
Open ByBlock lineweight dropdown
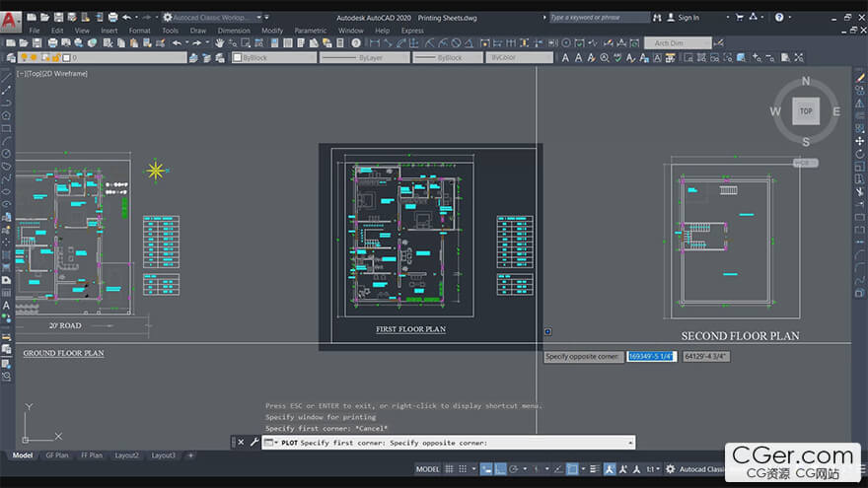click(447, 57)
